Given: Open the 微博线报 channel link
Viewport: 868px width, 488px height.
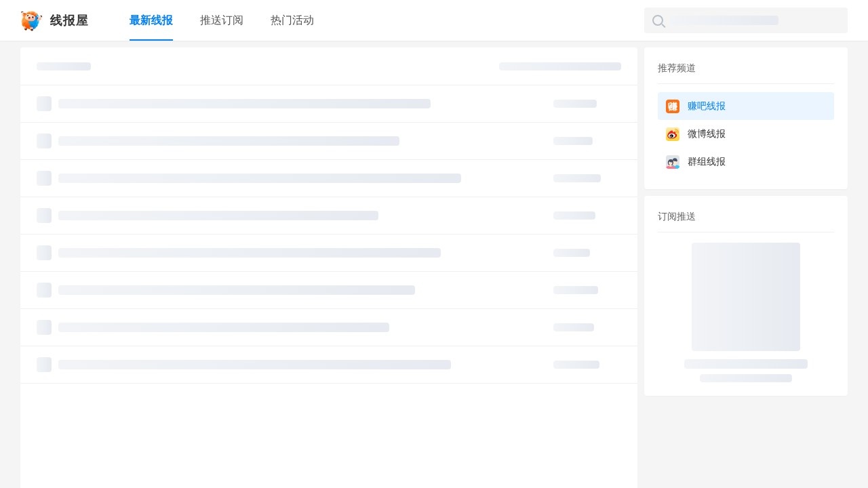Looking at the screenshot, I should click(746, 134).
